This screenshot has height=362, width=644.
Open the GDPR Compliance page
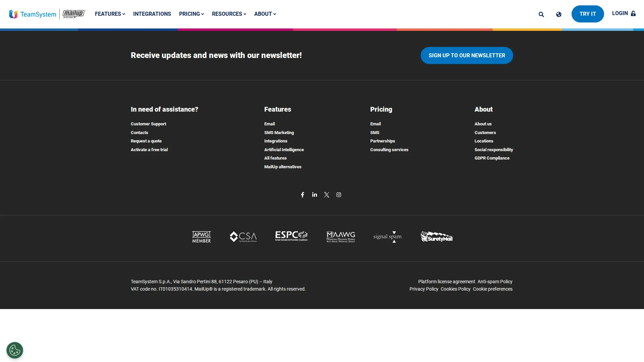[492, 158]
